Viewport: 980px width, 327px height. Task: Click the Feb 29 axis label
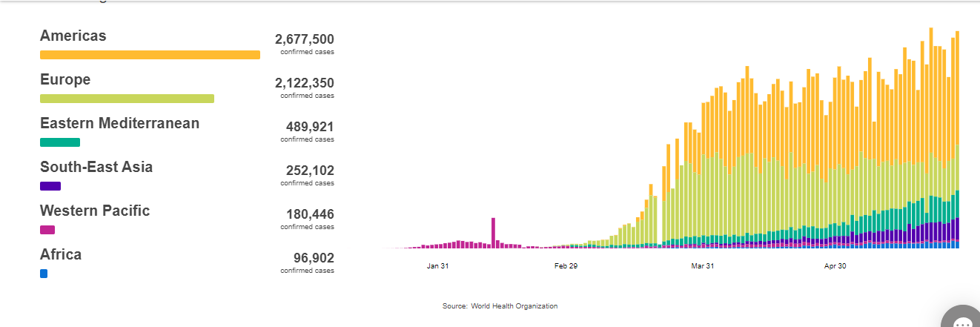pos(566,266)
